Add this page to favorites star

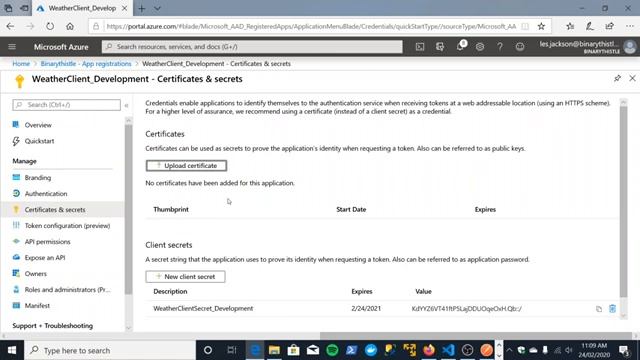(x=541, y=26)
